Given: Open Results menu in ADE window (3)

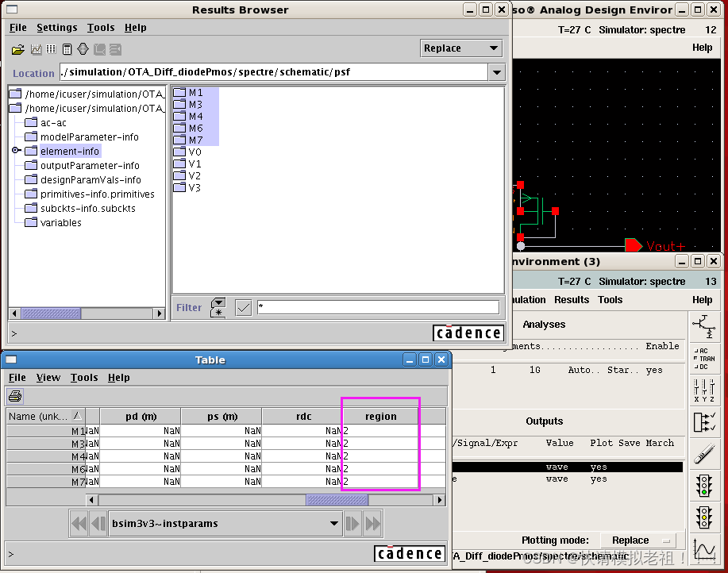Looking at the screenshot, I should tap(572, 300).
